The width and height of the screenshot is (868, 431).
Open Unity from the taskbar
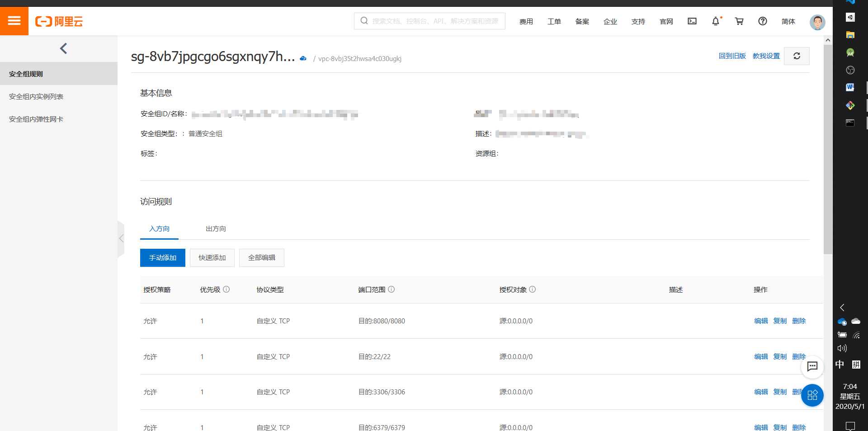tap(850, 17)
